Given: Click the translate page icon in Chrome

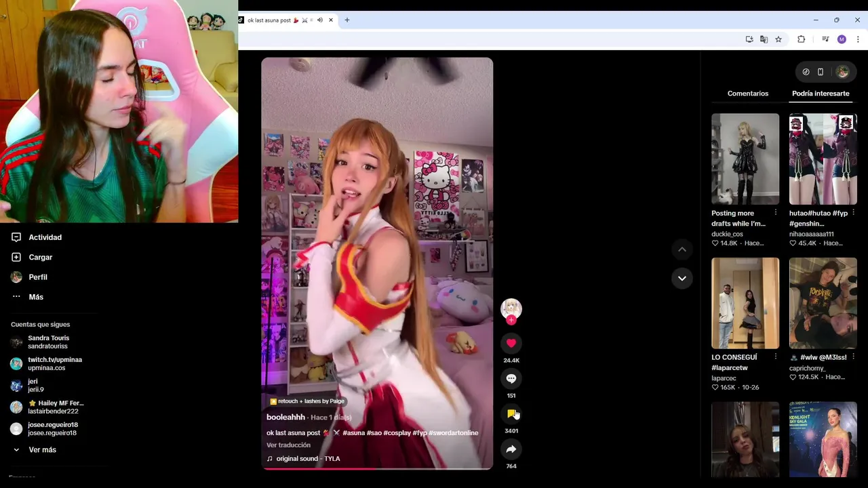Looking at the screenshot, I should (764, 39).
